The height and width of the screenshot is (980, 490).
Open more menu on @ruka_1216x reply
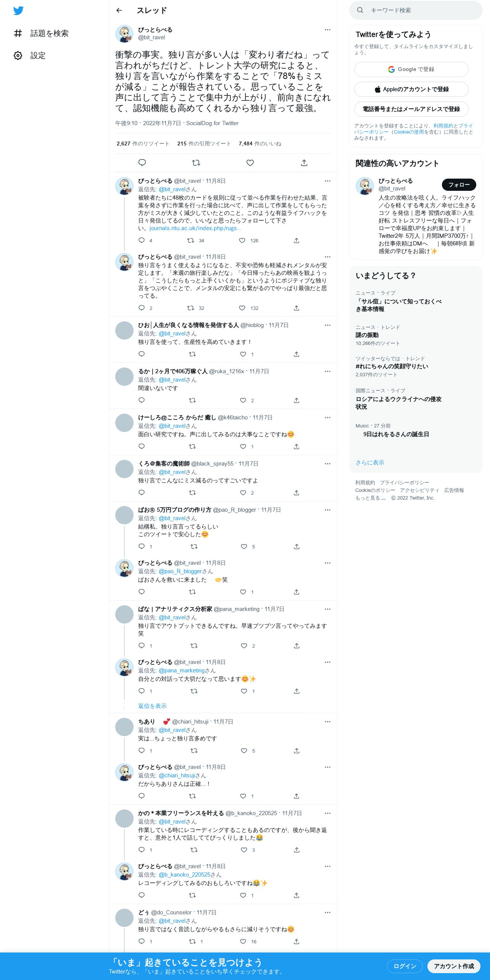point(327,371)
